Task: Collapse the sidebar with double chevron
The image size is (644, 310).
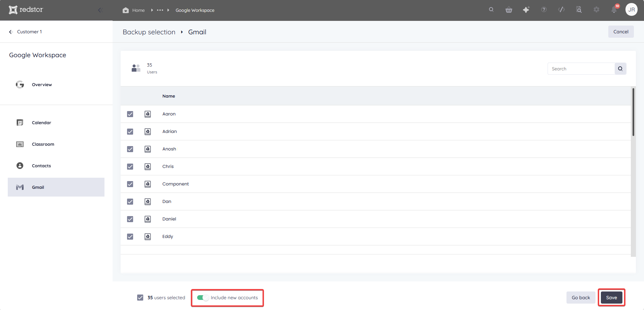Action: (x=100, y=10)
